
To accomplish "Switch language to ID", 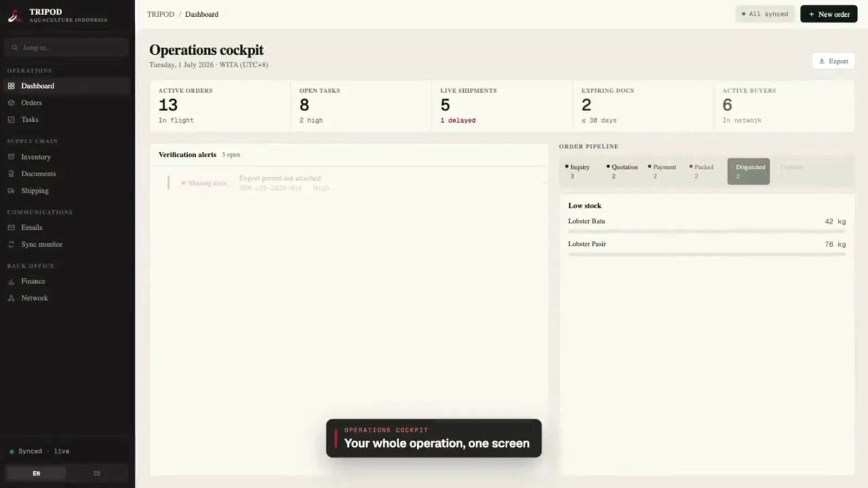I will [x=97, y=473].
